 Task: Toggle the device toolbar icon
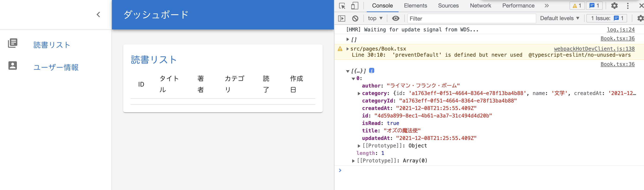coord(355,6)
